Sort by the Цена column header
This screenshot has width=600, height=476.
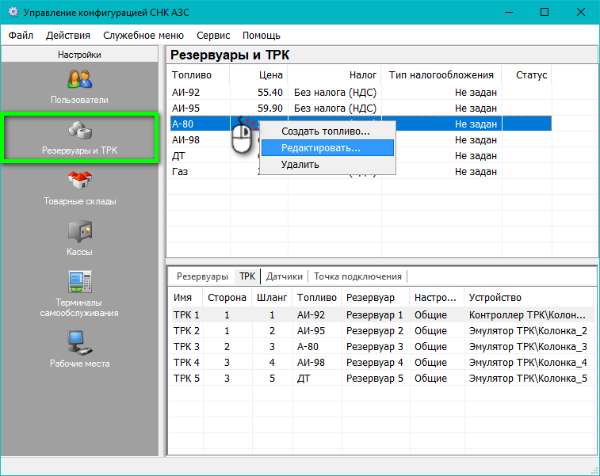pyautogui.click(x=271, y=74)
